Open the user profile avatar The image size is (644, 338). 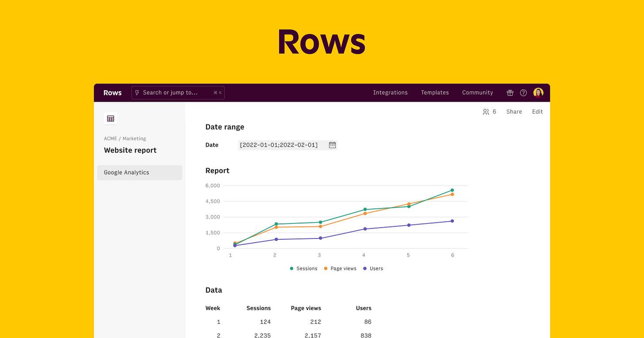click(538, 92)
